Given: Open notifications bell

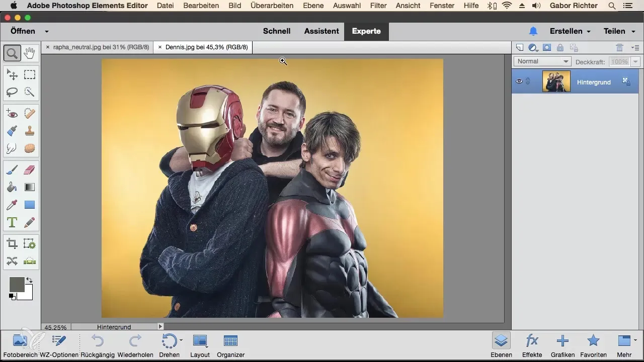Looking at the screenshot, I should coord(533,31).
